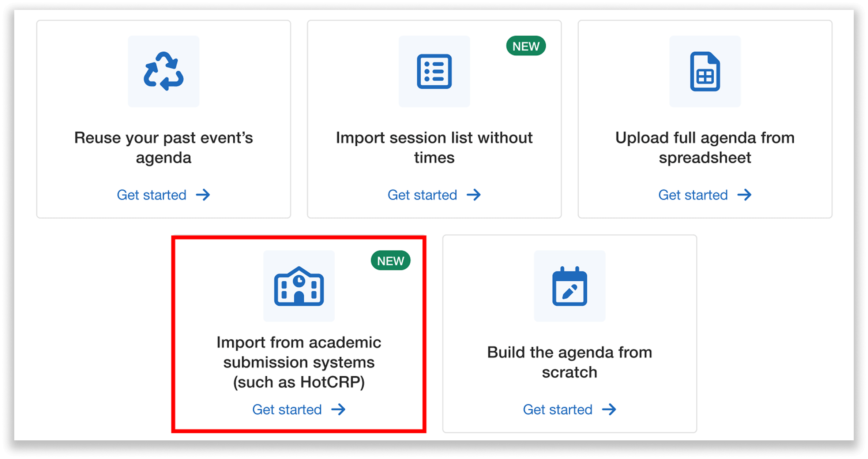Open Get started for past event agenda reuse
Image resolution: width=868 pixels, height=459 pixels.
[x=151, y=195]
